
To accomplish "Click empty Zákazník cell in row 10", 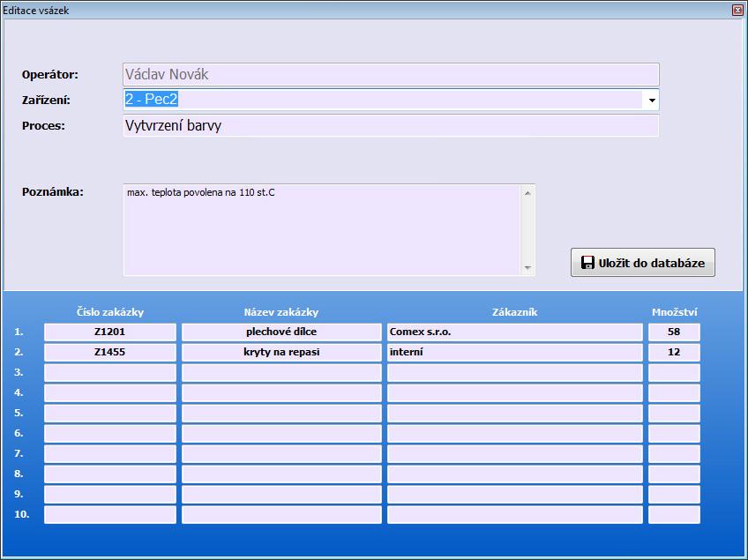I will point(515,515).
